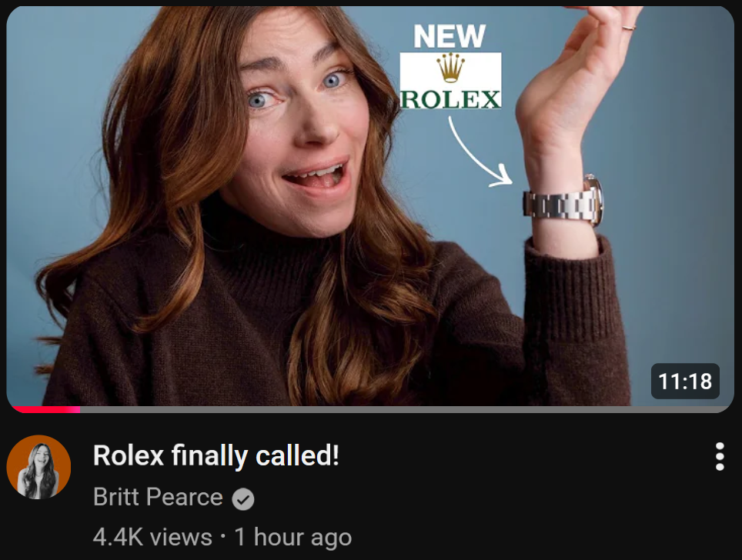The width and height of the screenshot is (742, 560).
Task: Click the verified checkmark badge
Action: [x=243, y=499]
